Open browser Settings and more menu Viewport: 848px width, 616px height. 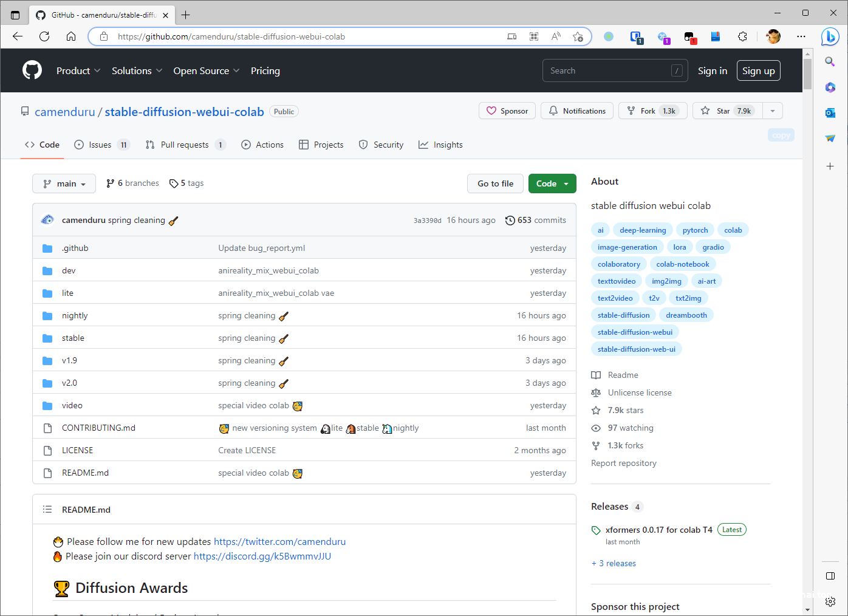(801, 36)
